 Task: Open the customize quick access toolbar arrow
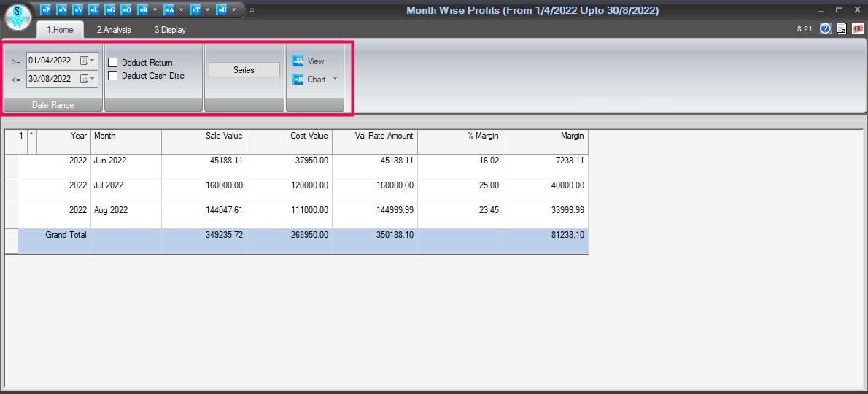pos(252,10)
